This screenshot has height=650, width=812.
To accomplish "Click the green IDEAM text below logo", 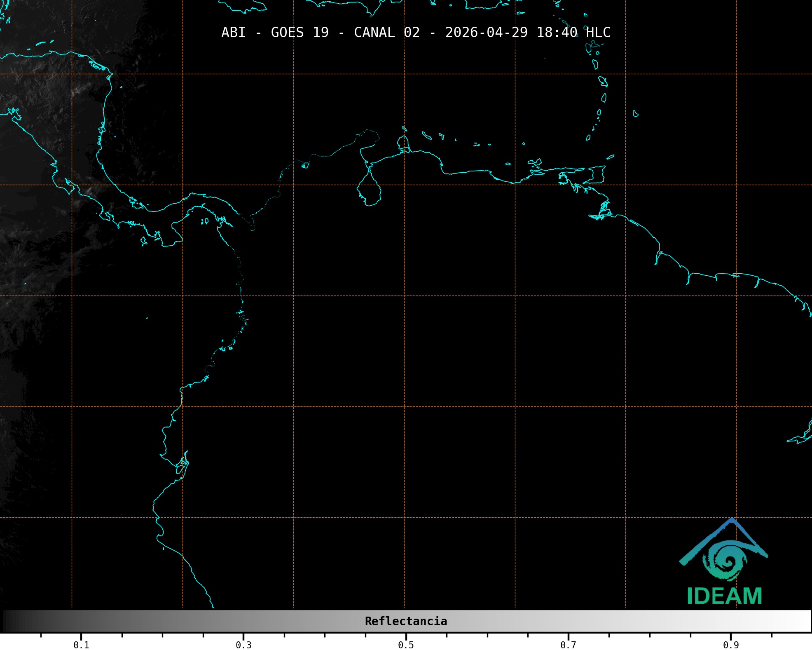I will point(724,596).
